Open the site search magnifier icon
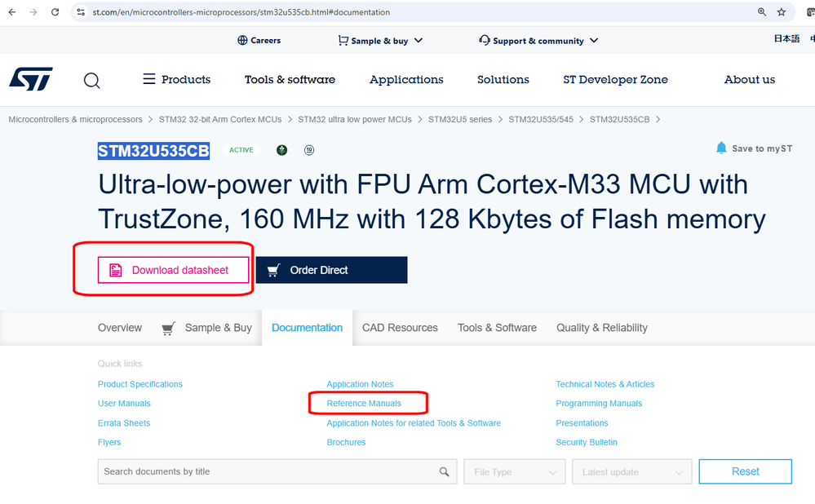Screen dimensions: 815x504 click(92, 80)
